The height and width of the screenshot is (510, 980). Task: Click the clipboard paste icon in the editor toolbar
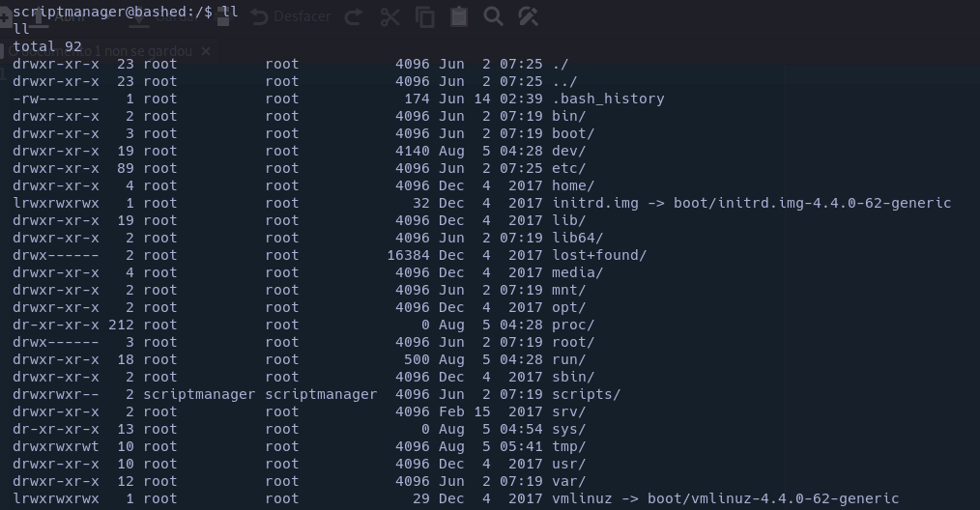(459, 16)
